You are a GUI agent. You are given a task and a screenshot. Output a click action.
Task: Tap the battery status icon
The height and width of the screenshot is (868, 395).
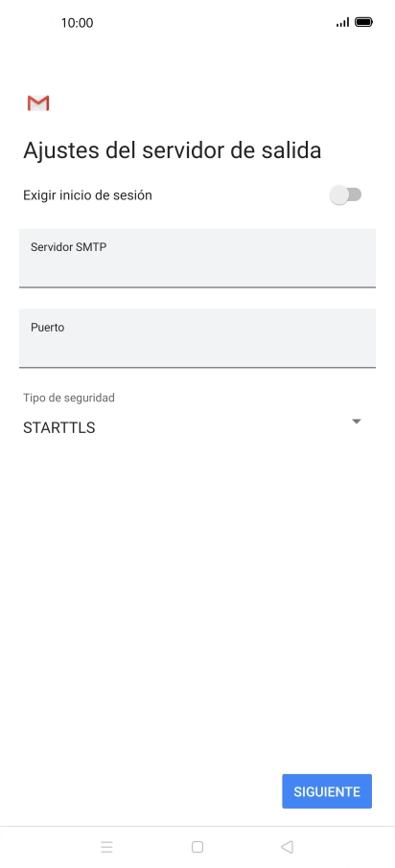pos(363,22)
